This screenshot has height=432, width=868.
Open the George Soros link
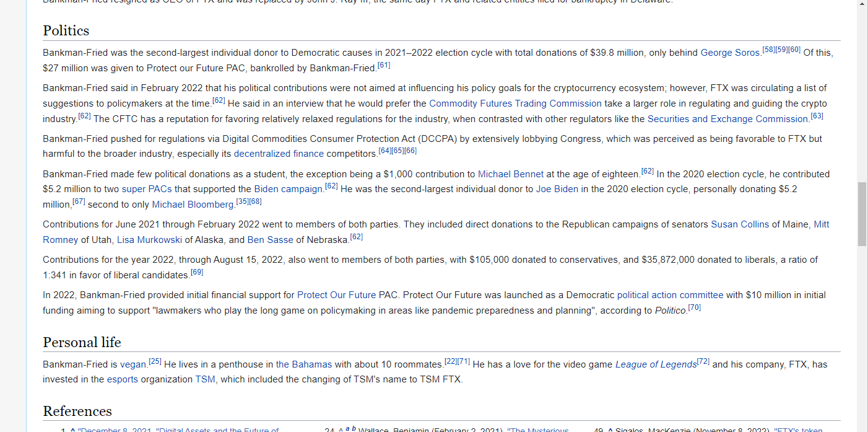tap(730, 53)
